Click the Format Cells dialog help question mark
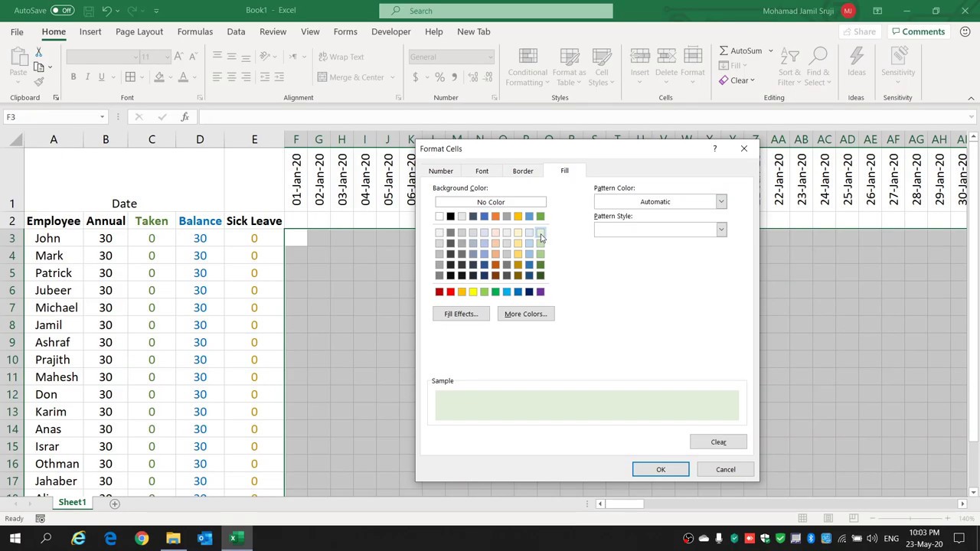The height and width of the screenshot is (551, 980). [x=714, y=148]
